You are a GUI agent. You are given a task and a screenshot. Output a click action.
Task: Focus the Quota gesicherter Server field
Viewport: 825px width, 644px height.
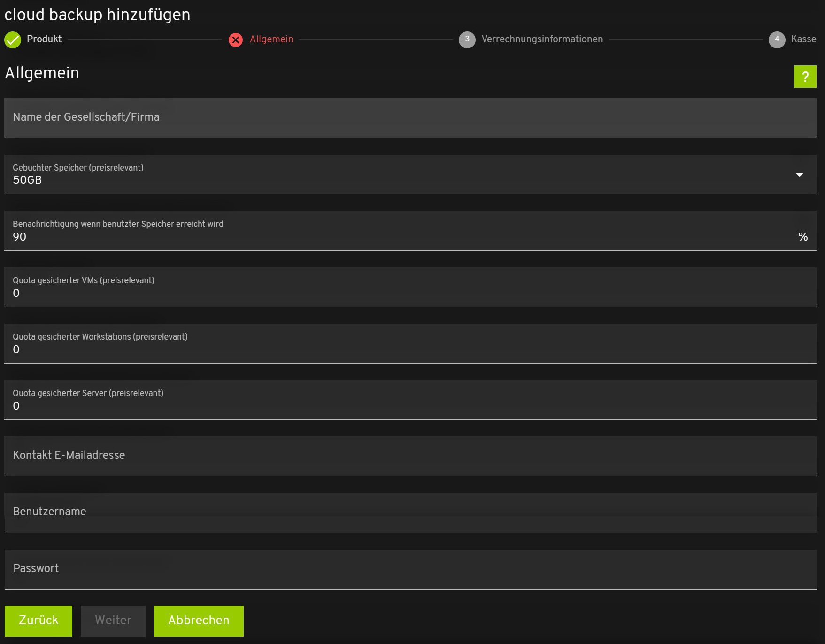click(410, 400)
